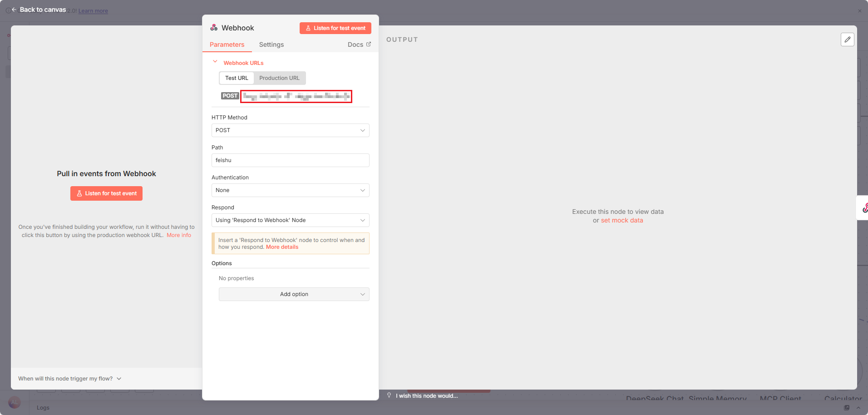Click the back arrow to canvas
Viewport: 868px width, 415px height.
point(14,10)
